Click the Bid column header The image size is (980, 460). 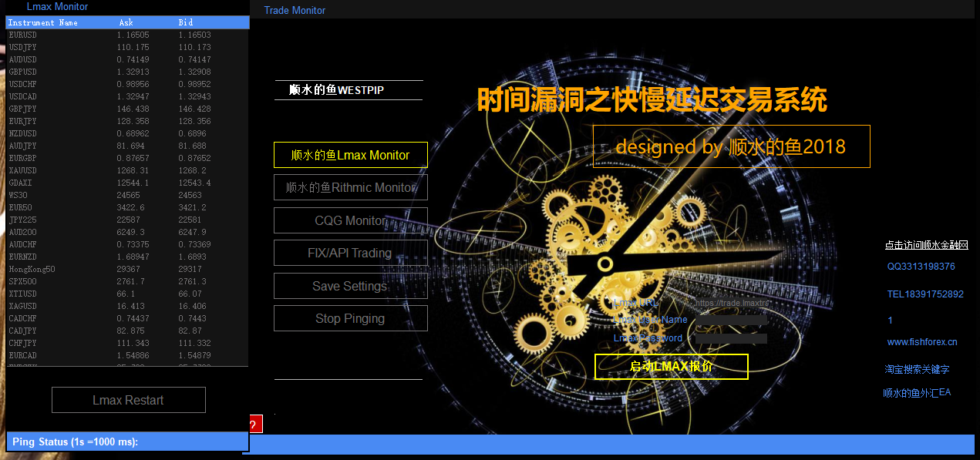(185, 22)
